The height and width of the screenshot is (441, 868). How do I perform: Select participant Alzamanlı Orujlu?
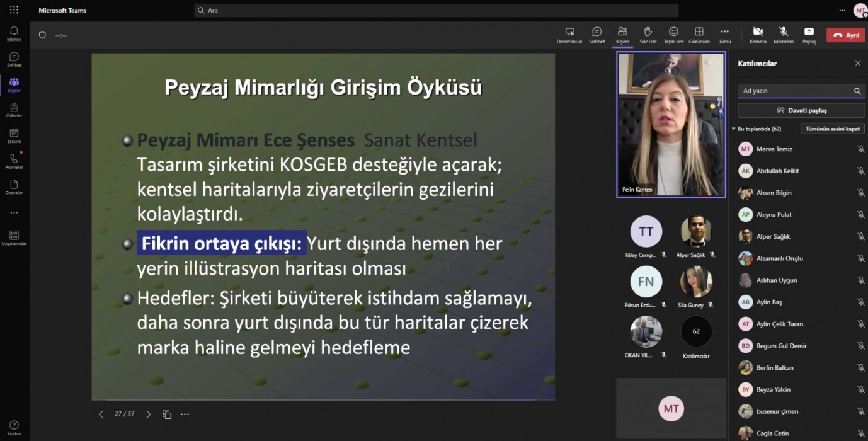pyautogui.click(x=801, y=258)
